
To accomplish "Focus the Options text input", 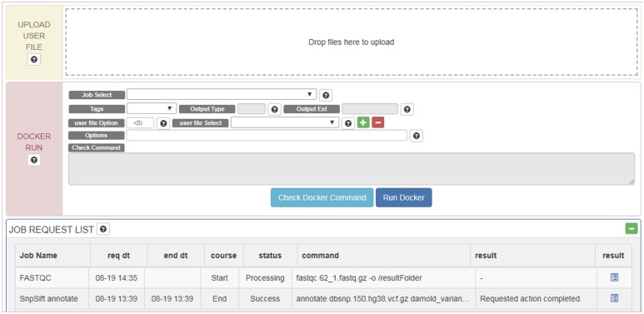I will [x=267, y=136].
